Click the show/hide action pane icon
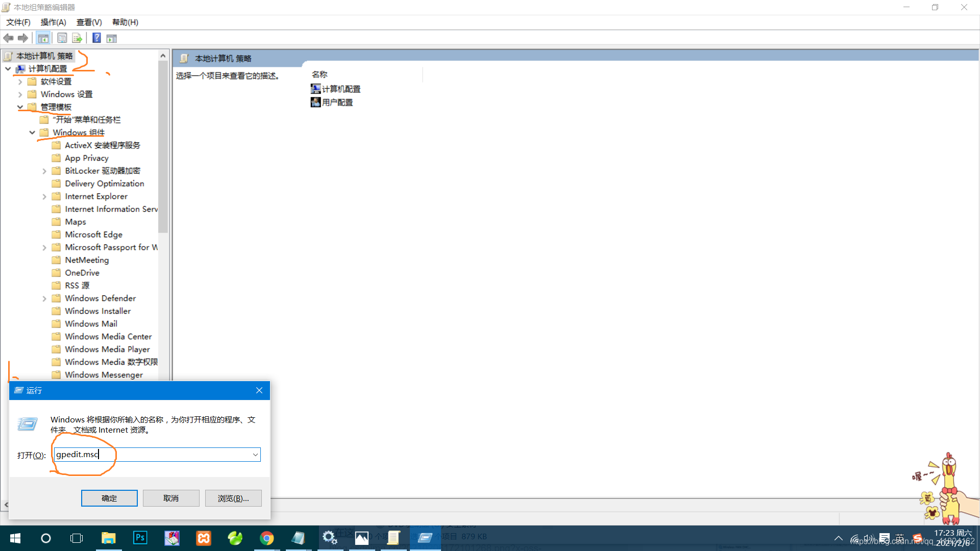This screenshot has height=551, width=980. point(112,38)
